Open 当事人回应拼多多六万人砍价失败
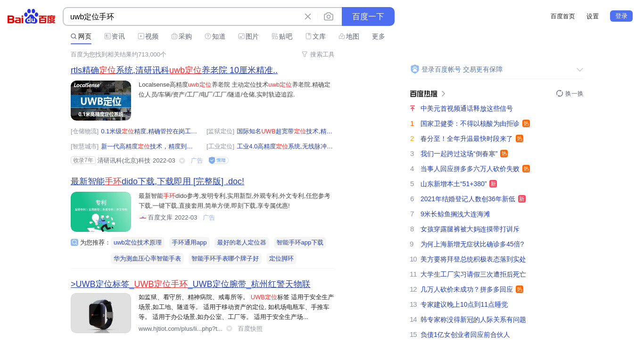The width and height of the screenshot is (644, 343). [470, 169]
